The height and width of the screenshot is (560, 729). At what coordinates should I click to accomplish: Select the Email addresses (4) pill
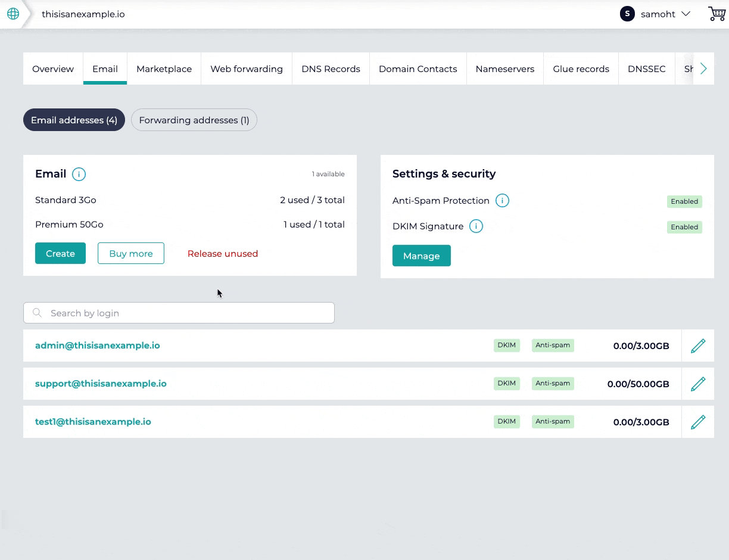pos(74,120)
